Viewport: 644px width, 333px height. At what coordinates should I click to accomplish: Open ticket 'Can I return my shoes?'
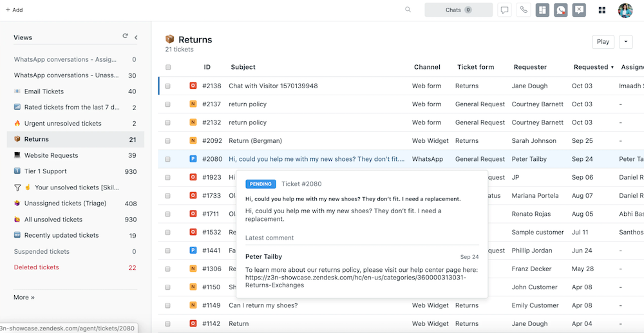pos(263,305)
